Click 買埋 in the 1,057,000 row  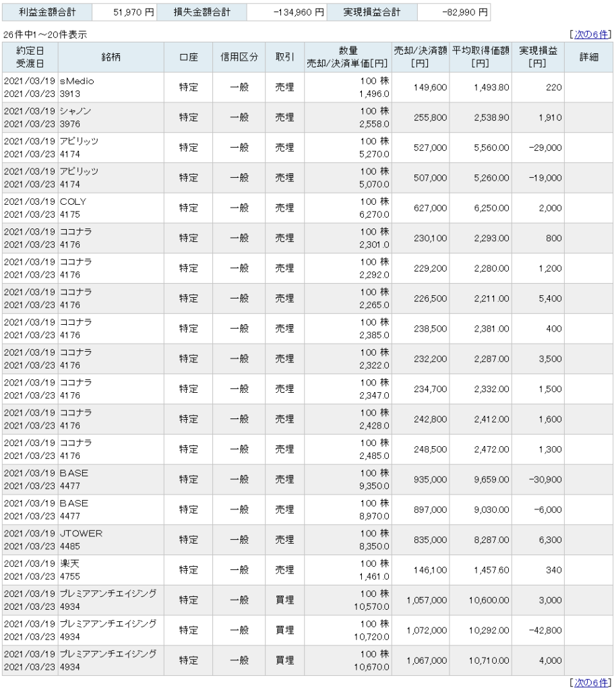(284, 600)
